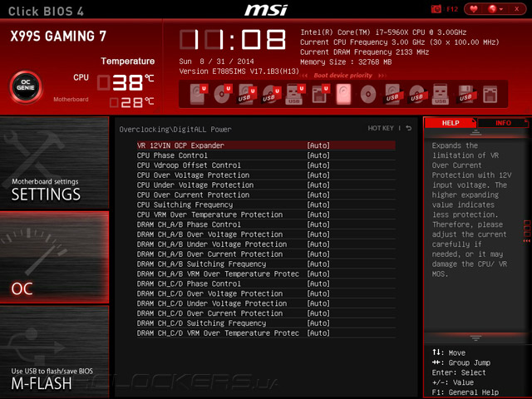Click the Overclocking\DigitALL Power breadcrumb
532x399 pixels.
[x=175, y=130]
